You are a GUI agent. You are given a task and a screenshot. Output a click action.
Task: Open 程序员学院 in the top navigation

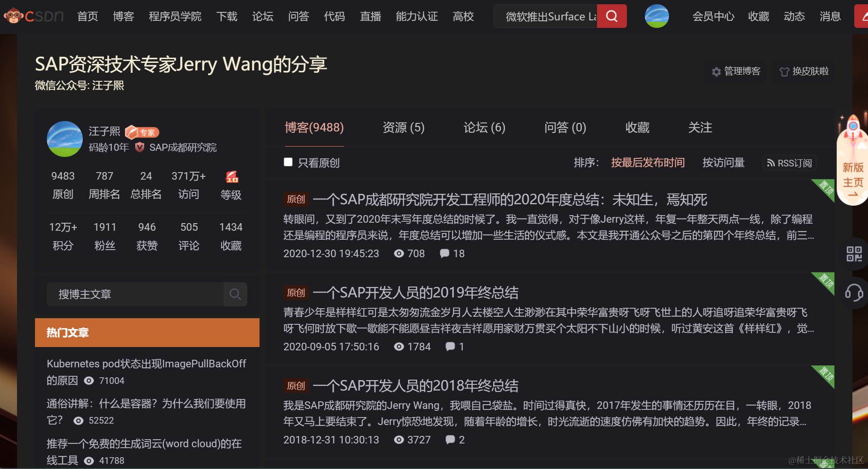pos(175,17)
